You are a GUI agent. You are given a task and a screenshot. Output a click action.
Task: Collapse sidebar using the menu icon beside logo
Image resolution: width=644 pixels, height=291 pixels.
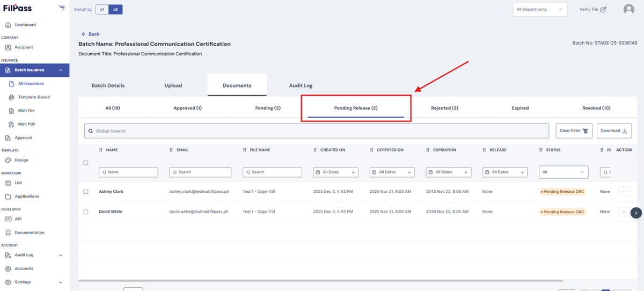(62, 8)
